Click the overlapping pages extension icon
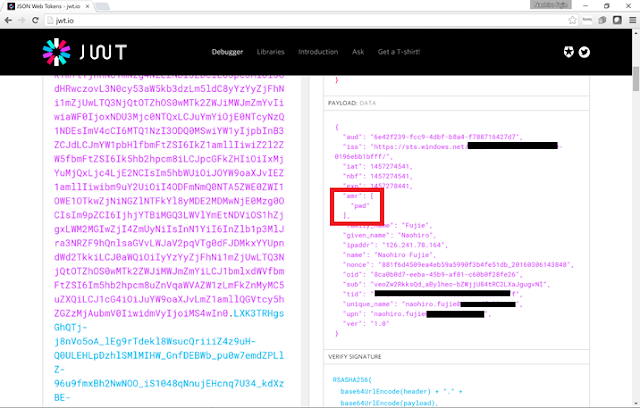The height and width of the screenshot is (408, 640). pos(602,20)
